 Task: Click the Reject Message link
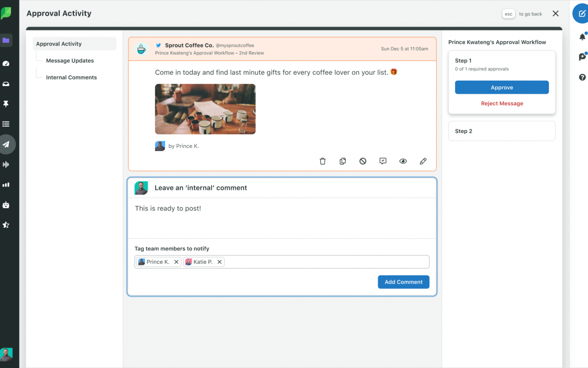(502, 104)
